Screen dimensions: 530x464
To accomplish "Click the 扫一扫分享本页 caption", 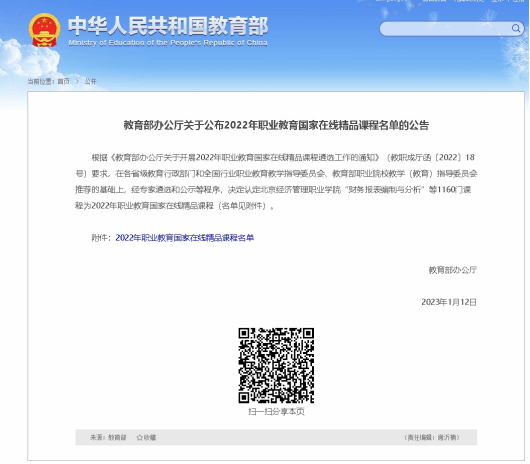I will pyautogui.click(x=276, y=412).
